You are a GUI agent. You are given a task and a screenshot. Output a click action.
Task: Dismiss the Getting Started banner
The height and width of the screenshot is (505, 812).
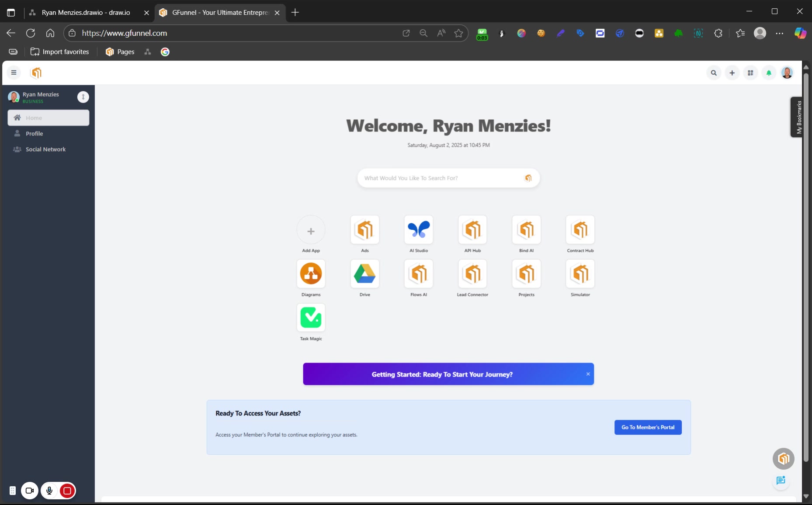[588, 374]
